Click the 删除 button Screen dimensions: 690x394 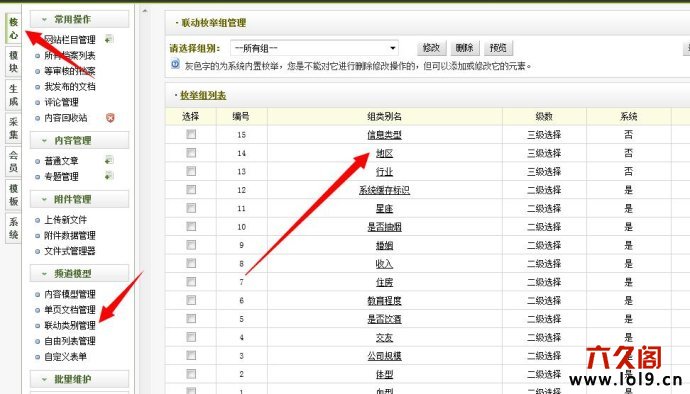pos(465,48)
